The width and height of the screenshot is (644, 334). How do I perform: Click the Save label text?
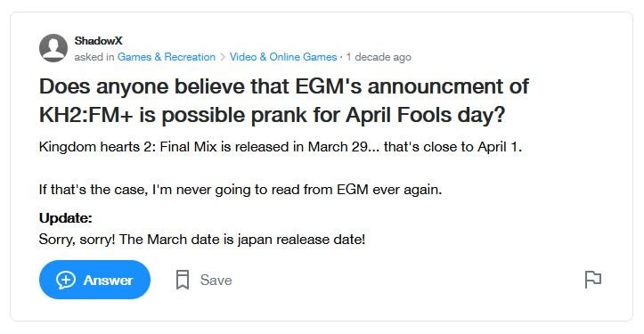point(216,281)
